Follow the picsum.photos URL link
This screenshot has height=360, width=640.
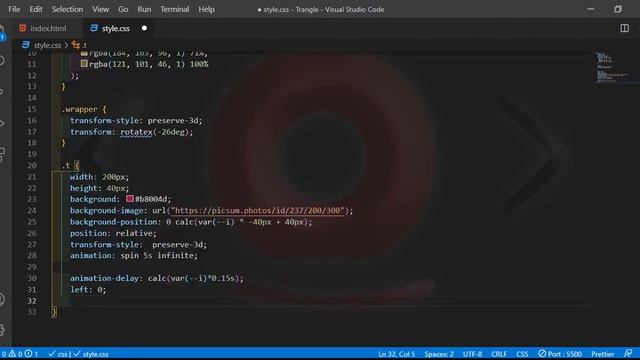click(x=259, y=210)
